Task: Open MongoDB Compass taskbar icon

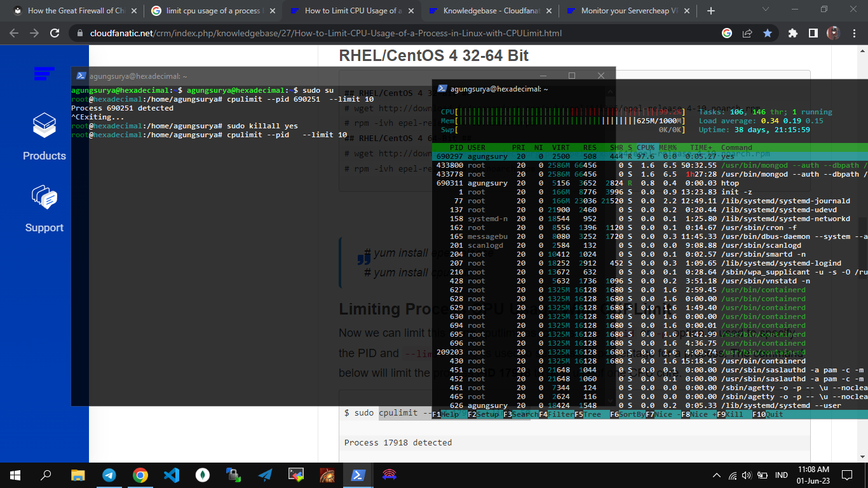Action: pyautogui.click(x=203, y=475)
